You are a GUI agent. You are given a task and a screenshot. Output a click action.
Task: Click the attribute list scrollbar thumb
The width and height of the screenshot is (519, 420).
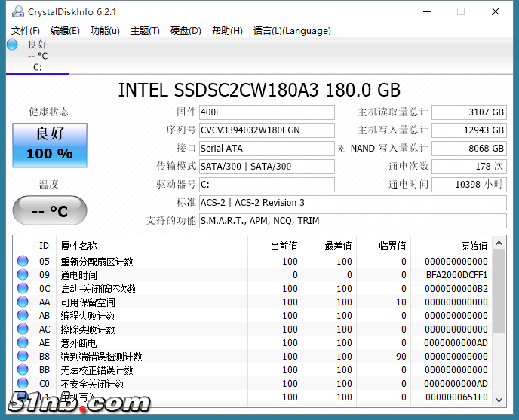499,291
